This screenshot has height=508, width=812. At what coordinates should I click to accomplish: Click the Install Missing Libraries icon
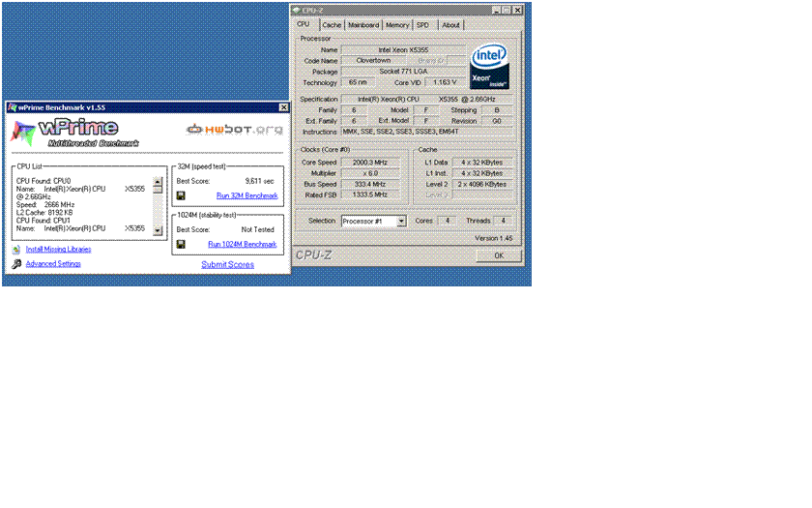click(x=16, y=250)
